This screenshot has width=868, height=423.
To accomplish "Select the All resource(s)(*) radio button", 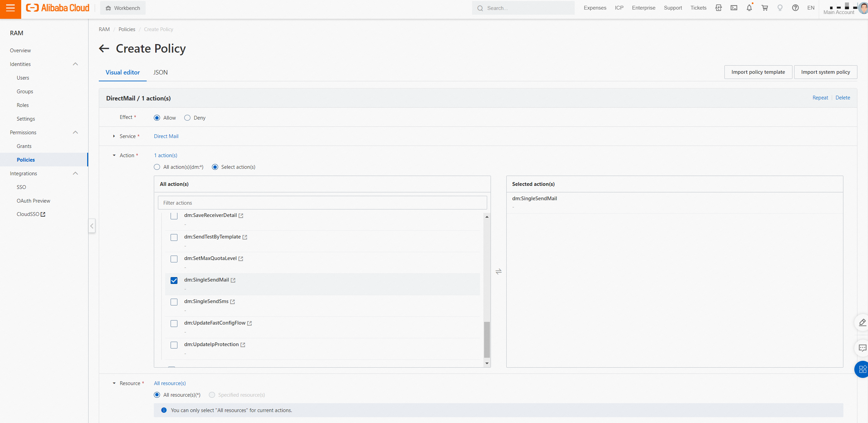I will point(157,395).
